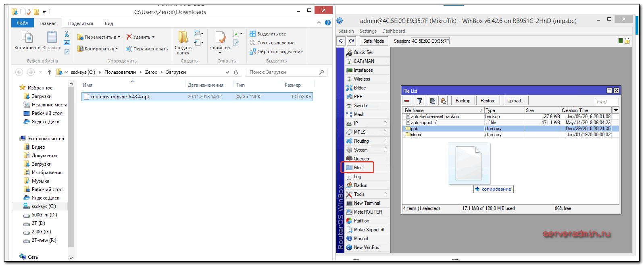Click the WinBox redo arrow icon
This screenshot has width=644, height=266.
point(352,41)
